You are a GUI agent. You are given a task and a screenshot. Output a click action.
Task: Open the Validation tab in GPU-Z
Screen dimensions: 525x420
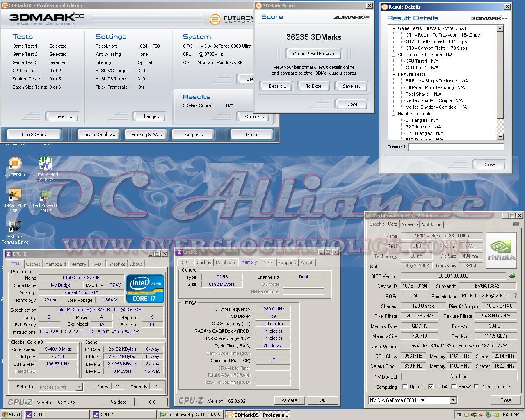[432, 225]
